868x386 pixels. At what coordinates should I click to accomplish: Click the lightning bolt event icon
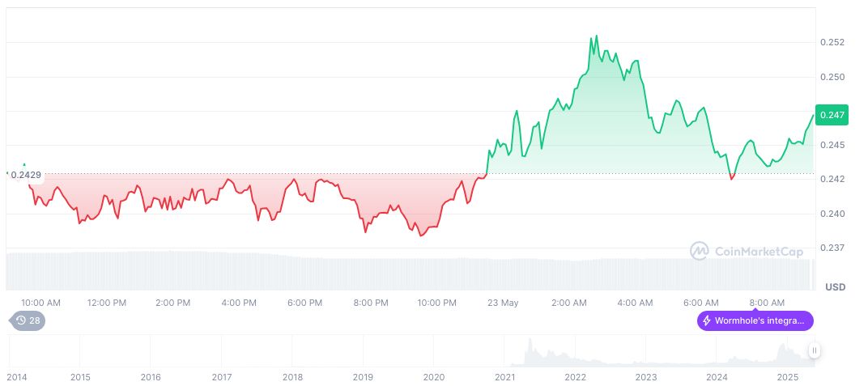pyautogui.click(x=707, y=321)
